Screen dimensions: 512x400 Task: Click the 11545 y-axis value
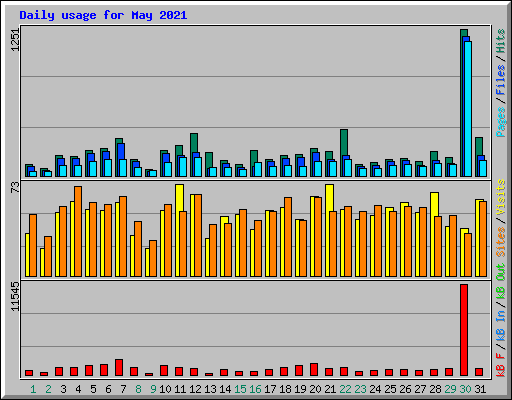15,296
